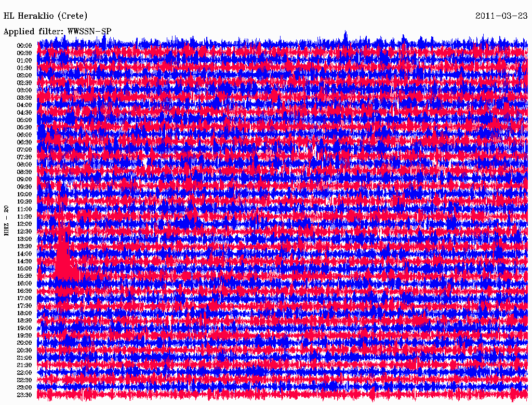Select the 04:00 time label
Screen dimensions: 532x405
[24, 105]
